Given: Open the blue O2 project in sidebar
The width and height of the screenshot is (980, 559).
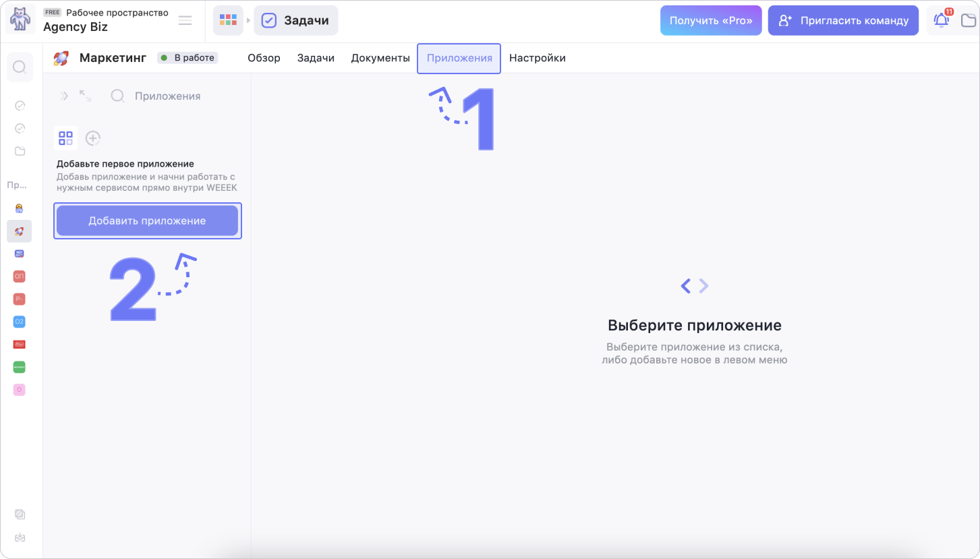Looking at the screenshot, I should coord(20,322).
